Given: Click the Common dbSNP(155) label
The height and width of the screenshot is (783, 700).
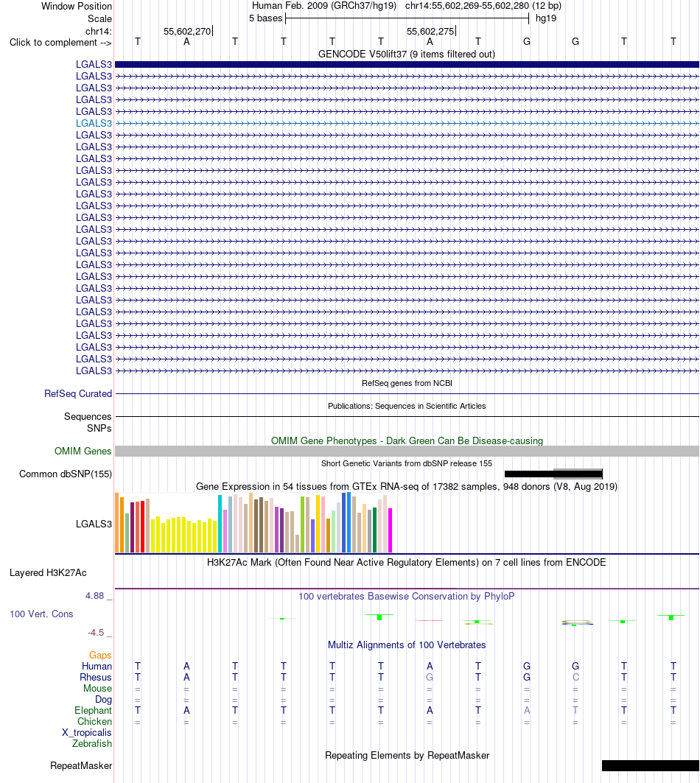Looking at the screenshot, I should (66, 474).
